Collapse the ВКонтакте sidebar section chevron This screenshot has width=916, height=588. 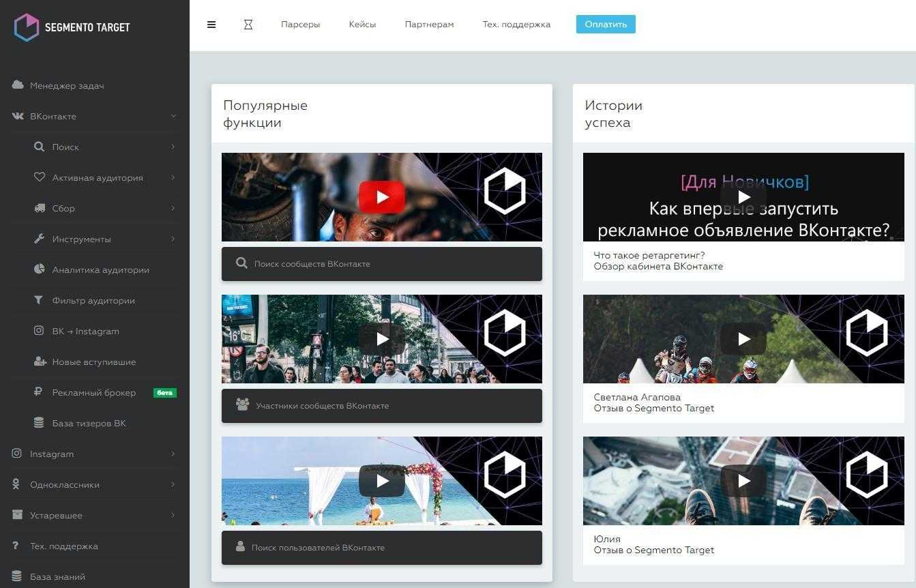pyautogui.click(x=173, y=116)
